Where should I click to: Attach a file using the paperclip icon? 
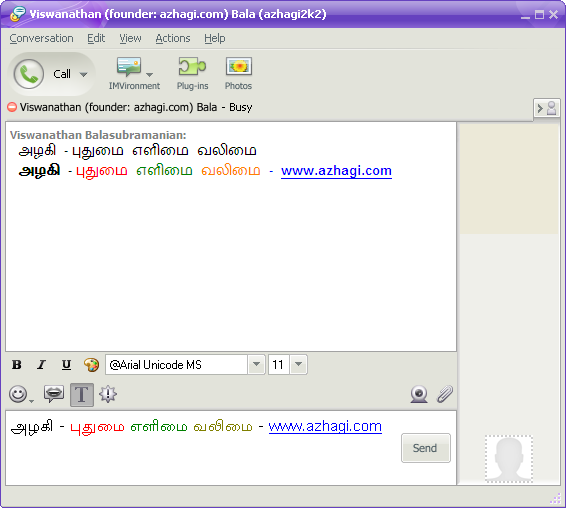tap(445, 394)
